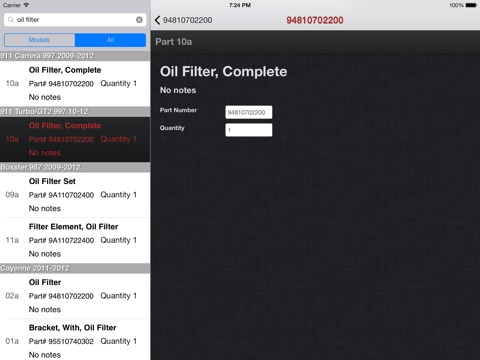Open Bracket, With, Oil Filter row
480x360 pixels.
pos(75,340)
